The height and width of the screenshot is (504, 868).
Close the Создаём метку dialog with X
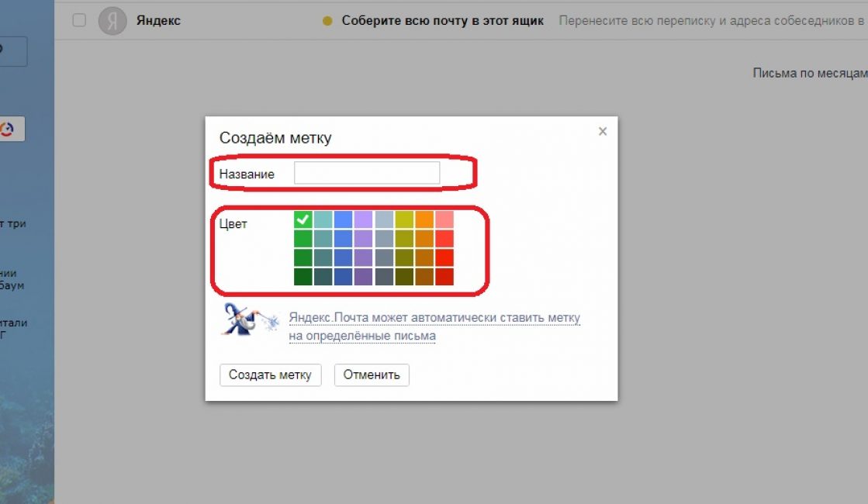[602, 131]
